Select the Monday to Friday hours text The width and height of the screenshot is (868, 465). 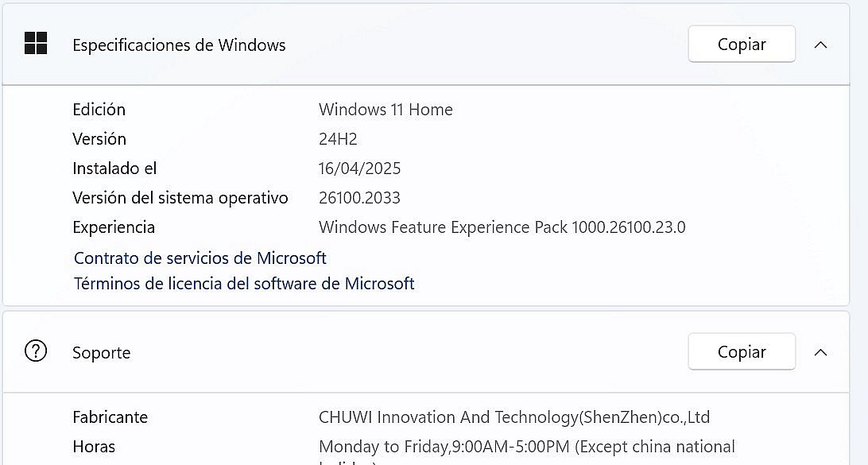pyautogui.click(x=527, y=447)
